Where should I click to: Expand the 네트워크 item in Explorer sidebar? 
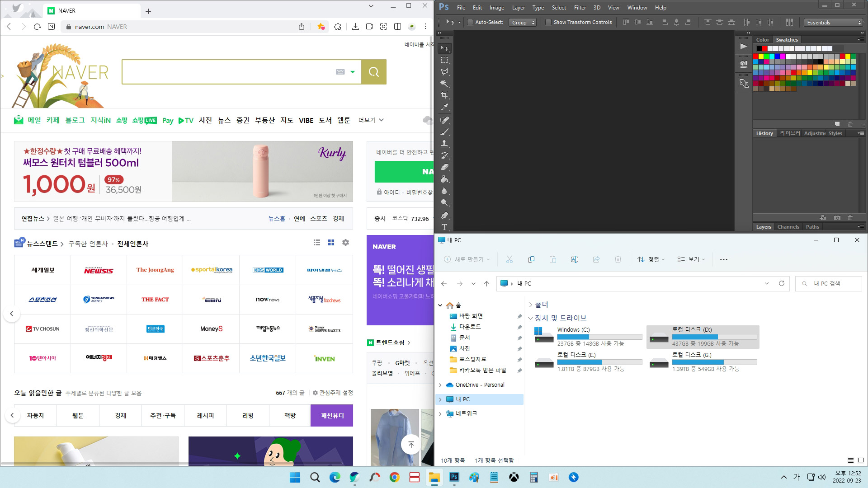[x=440, y=413]
